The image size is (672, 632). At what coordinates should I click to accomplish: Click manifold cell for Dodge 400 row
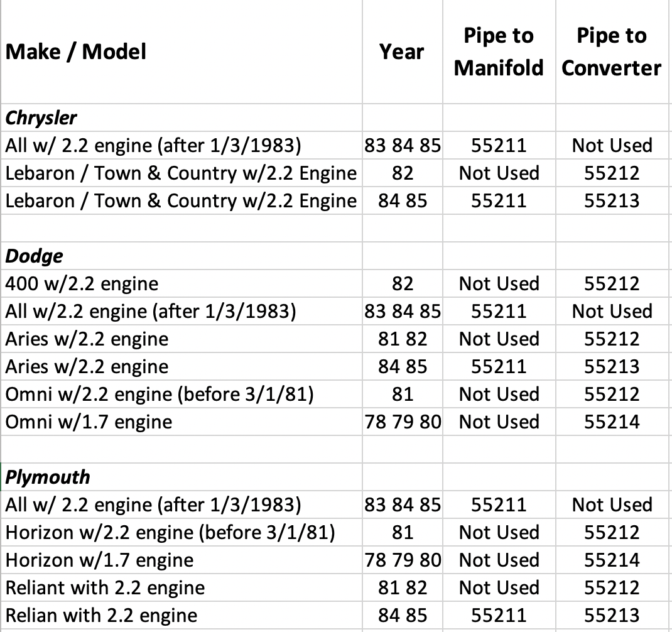click(499, 284)
